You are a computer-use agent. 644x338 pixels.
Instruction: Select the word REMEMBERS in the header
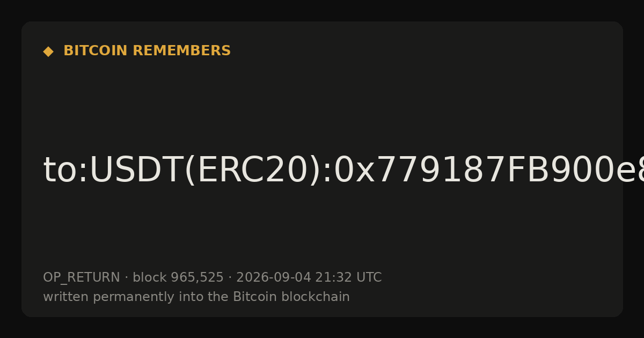pyautogui.click(x=181, y=51)
